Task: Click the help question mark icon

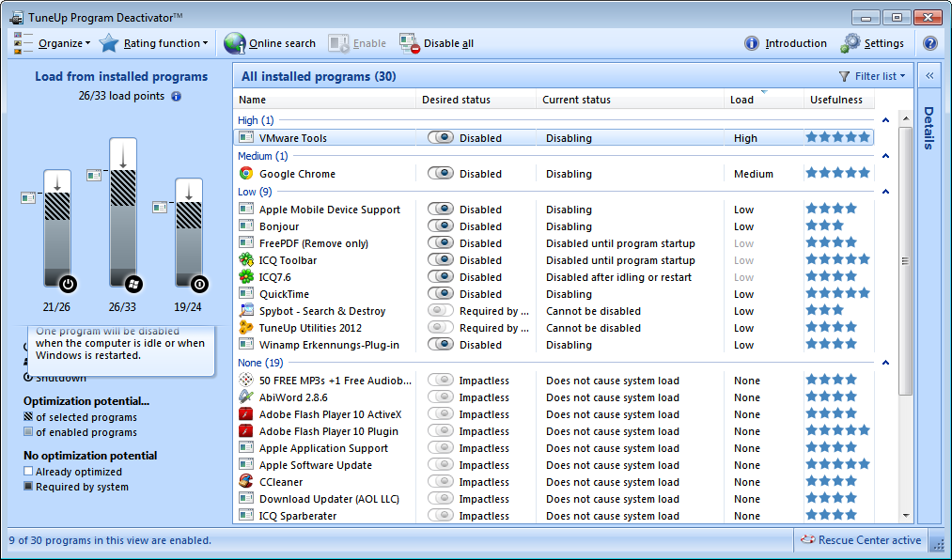Action: point(929,43)
